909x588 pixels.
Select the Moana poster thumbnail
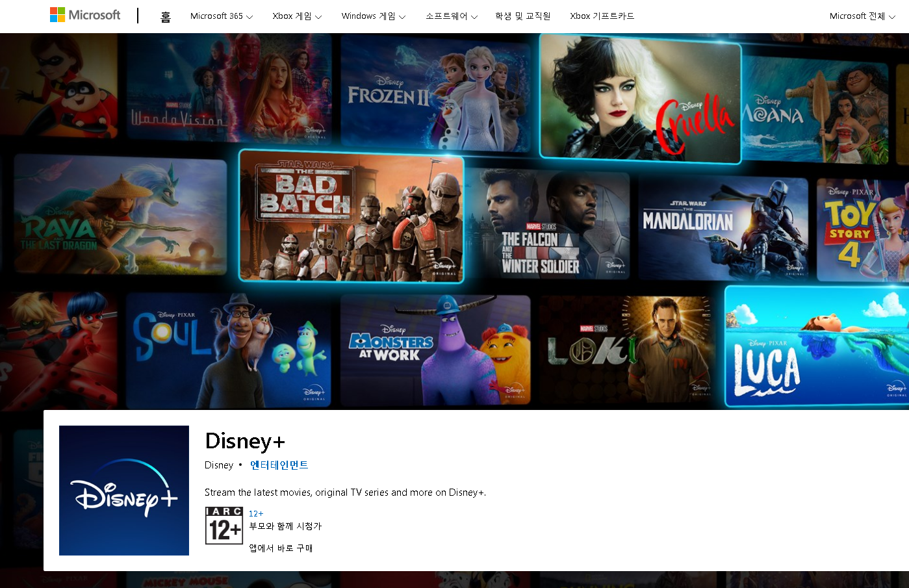tap(815, 109)
